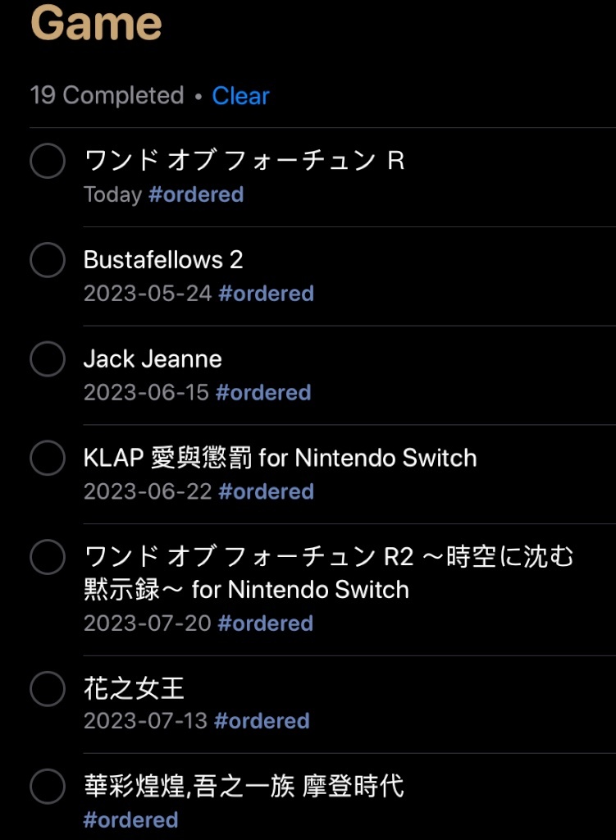
Task: Check the 花之女王 reminder circle
Action: [48, 689]
